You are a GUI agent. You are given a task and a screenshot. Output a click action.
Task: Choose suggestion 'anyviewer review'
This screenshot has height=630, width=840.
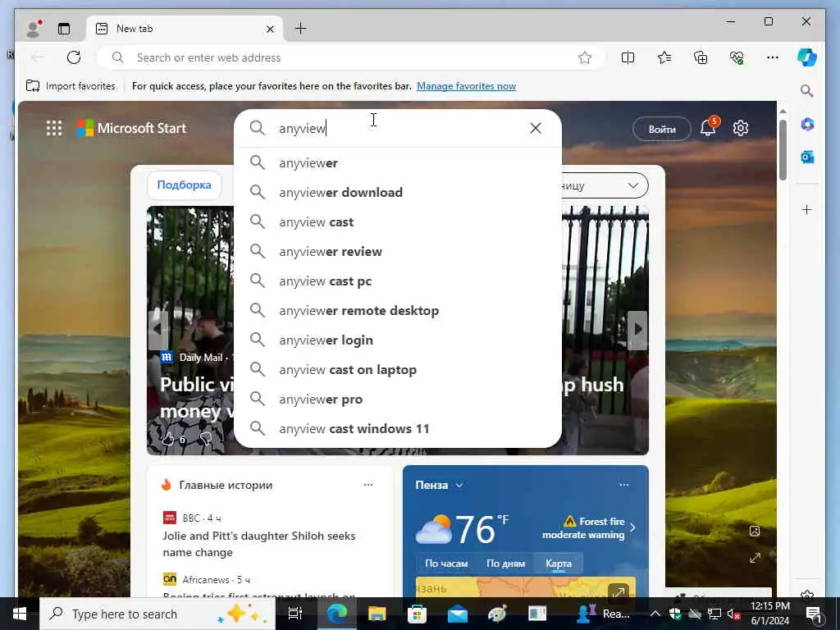[398, 251]
